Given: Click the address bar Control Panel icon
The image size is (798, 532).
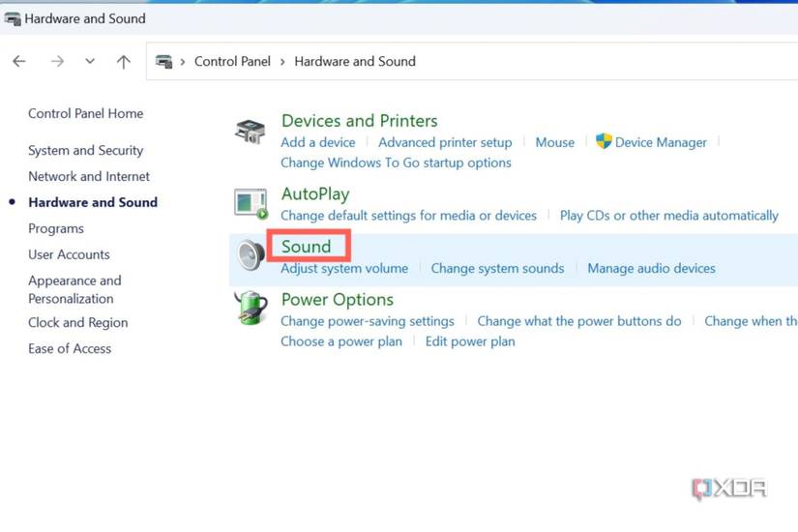Looking at the screenshot, I should tap(163, 62).
